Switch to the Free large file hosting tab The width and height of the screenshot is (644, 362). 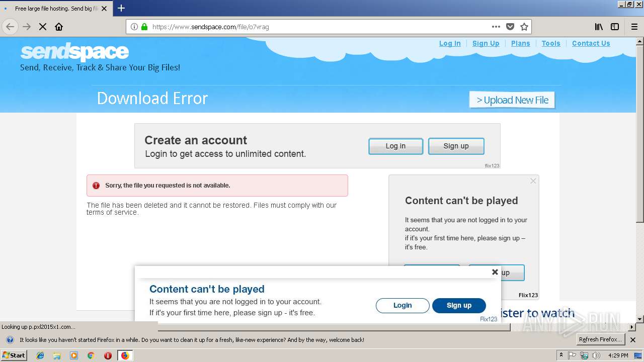pyautogui.click(x=56, y=9)
